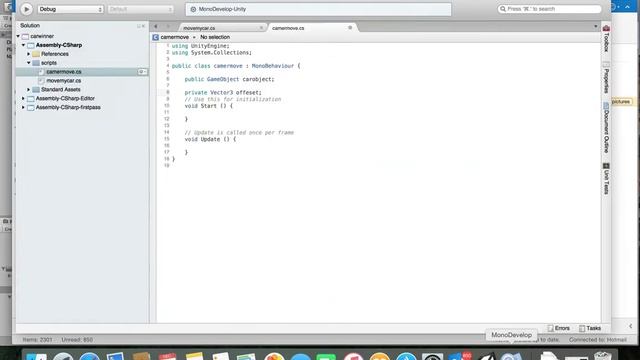This screenshot has width=640, height=360.
Task: Click the 'void Start ()' line
Action: pos(209,106)
